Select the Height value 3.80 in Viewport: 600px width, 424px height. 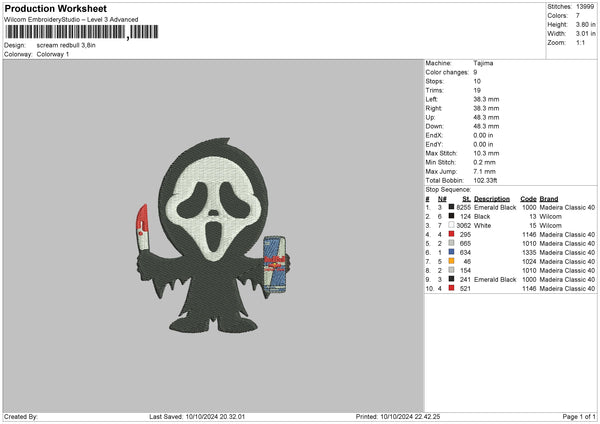click(585, 24)
